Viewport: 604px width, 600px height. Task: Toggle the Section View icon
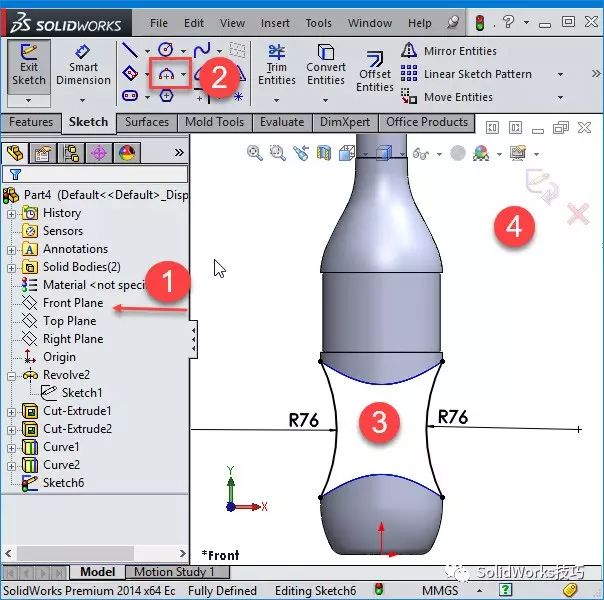tap(324, 153)
